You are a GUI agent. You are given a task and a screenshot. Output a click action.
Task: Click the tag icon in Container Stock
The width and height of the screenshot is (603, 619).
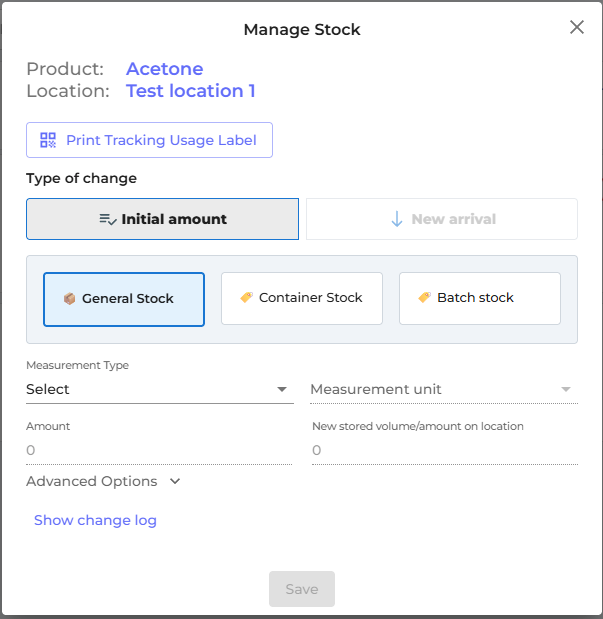click(x=246, y=298)
